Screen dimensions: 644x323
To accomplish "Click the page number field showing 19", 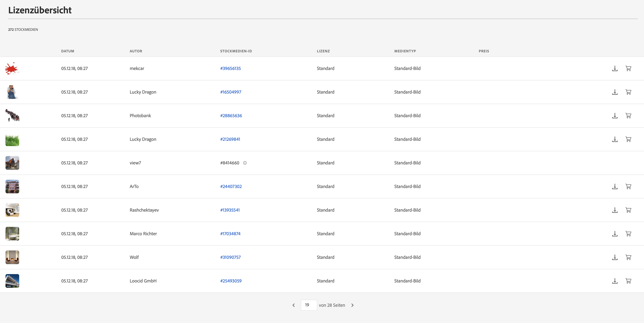I will [309, 305].
